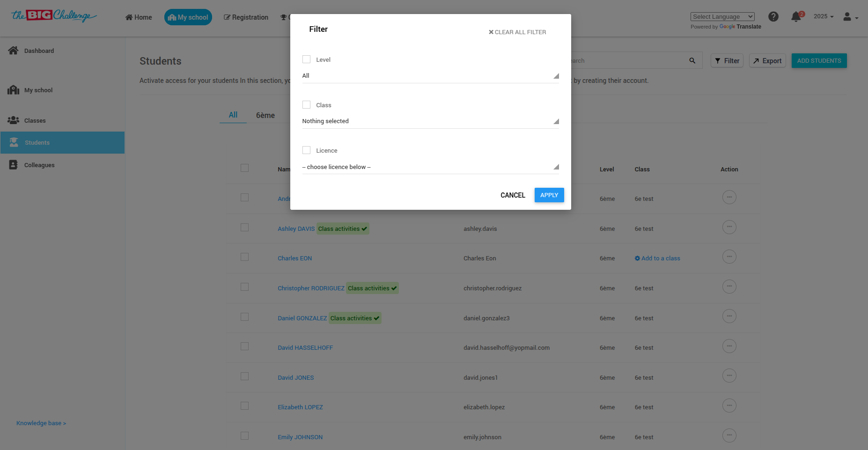Select the Elizabeth LOPEZ row checkbox
This screenshot has width=868, height=450.
244,406
